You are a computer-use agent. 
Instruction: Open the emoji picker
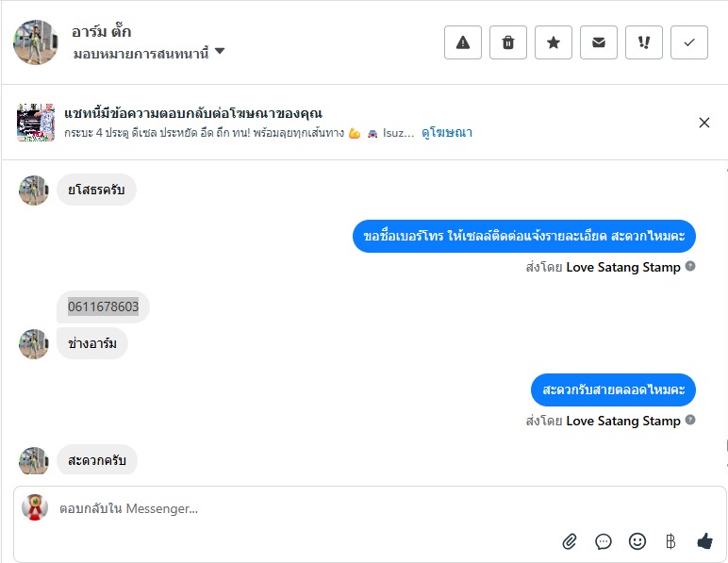tap(637, 541)
